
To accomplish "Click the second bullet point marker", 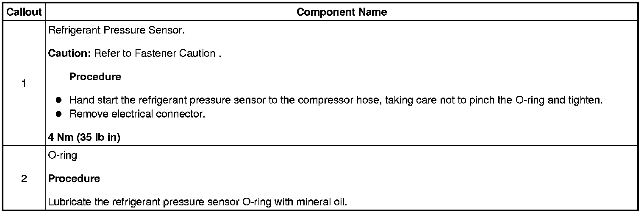I will [x=59, y=114].
